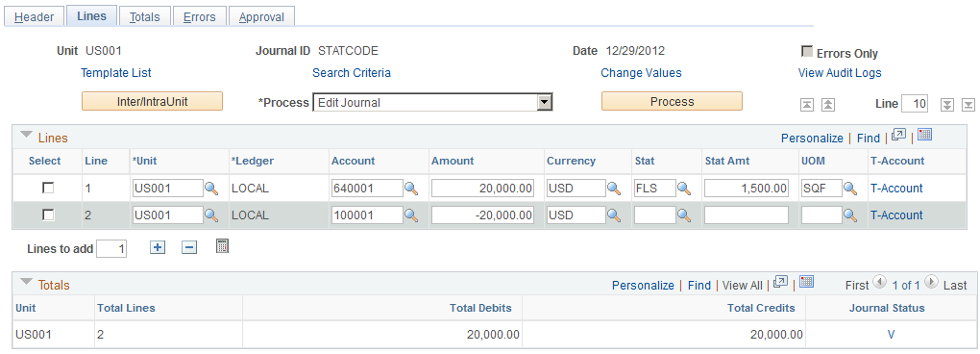Delete selected lines with minus icon
This screenshot has width=980, height=354.
[189, 247]
